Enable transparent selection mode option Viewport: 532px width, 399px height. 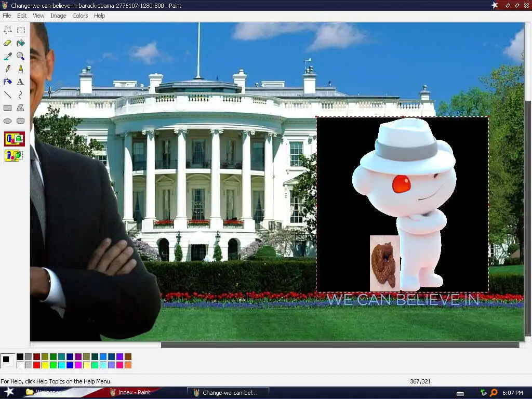(14, 156)
